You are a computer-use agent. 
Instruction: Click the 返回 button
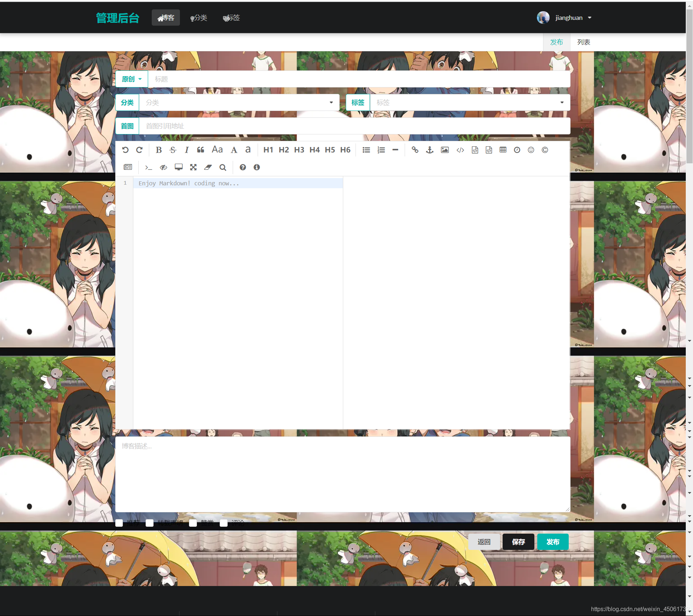tap(484, 542)
